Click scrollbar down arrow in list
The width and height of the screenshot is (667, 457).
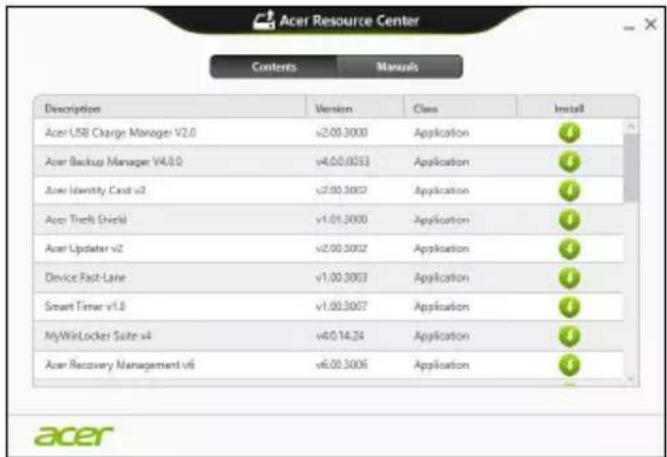point(631,379)
